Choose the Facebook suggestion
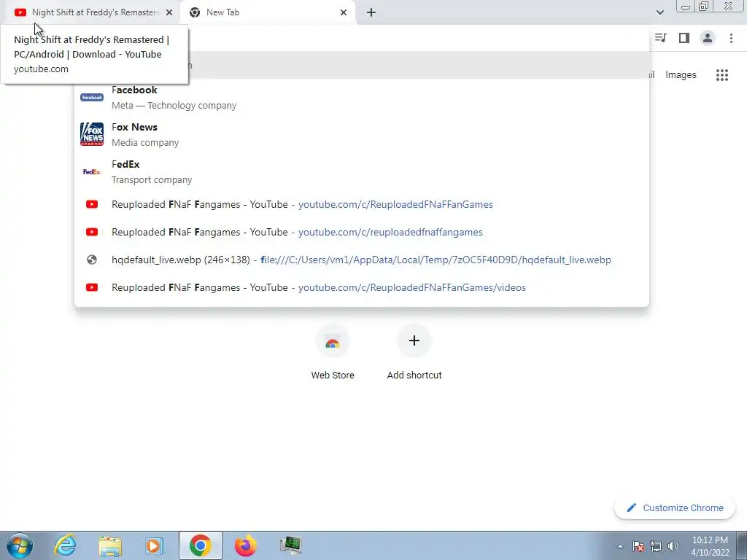The height and width of the screenshot is (560, 747). click(362, 98)
